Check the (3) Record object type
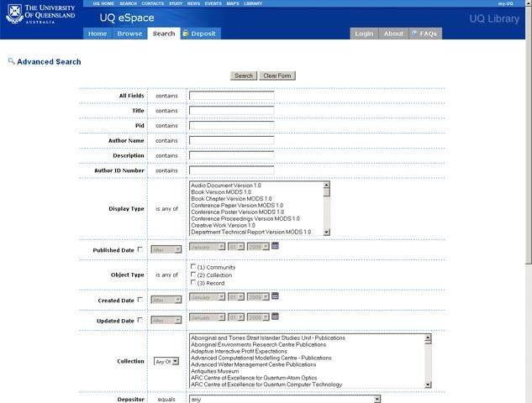 click(x=193, y=282)
